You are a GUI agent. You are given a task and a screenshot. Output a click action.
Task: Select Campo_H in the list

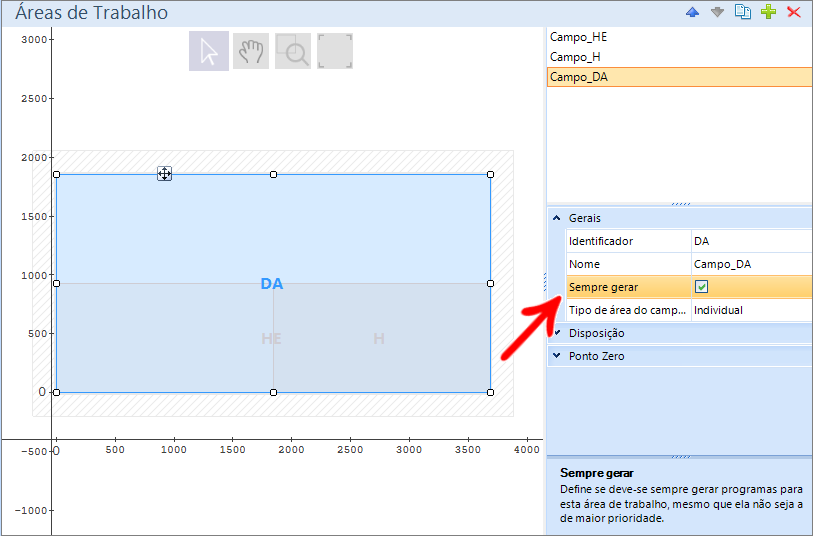click(680, 57)
